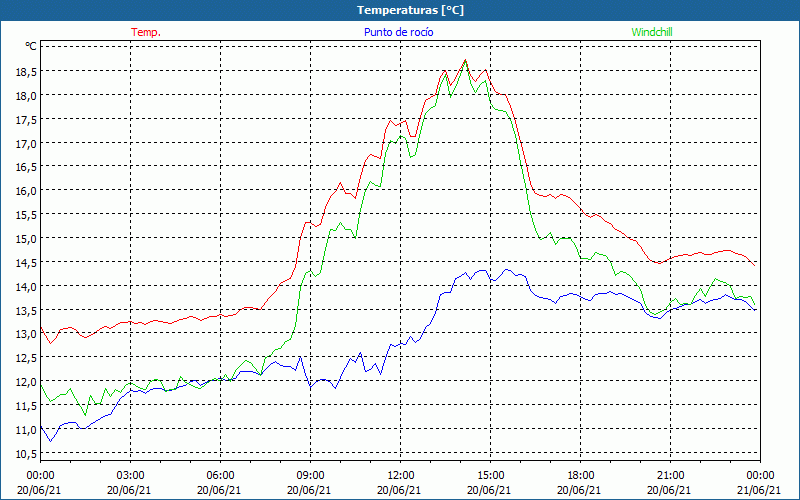Click the 16,0 y-axis value
The height and width of the screenshot is (500, 800).
27,191
